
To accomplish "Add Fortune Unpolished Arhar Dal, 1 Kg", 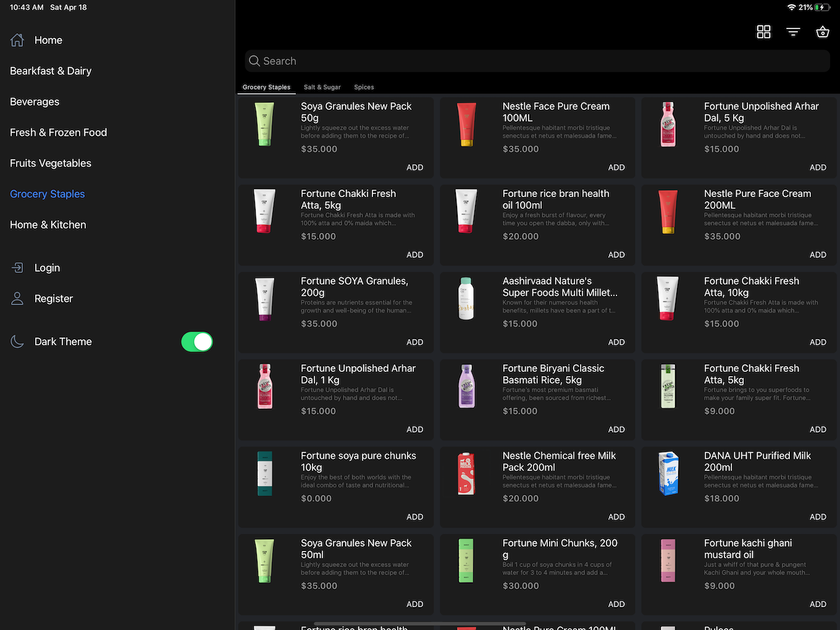I will point(414,429).
